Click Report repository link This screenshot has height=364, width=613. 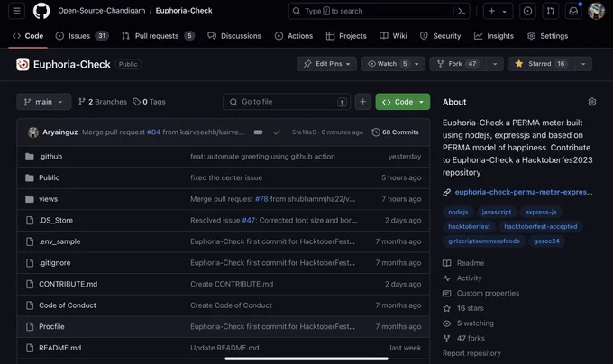click(x=471, y=353)
